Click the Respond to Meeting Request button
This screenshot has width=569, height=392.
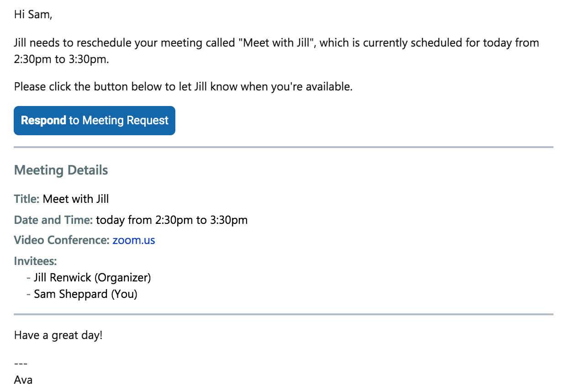[95, 121]
